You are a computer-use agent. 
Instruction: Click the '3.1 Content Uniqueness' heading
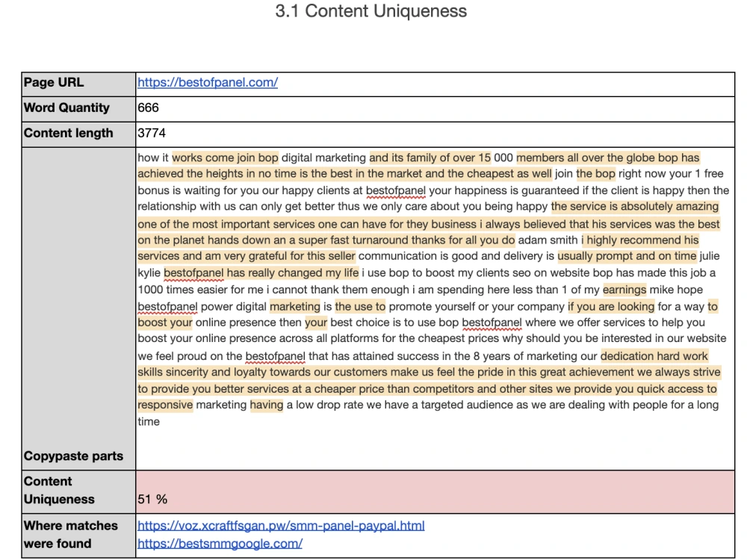click(371, 11)
